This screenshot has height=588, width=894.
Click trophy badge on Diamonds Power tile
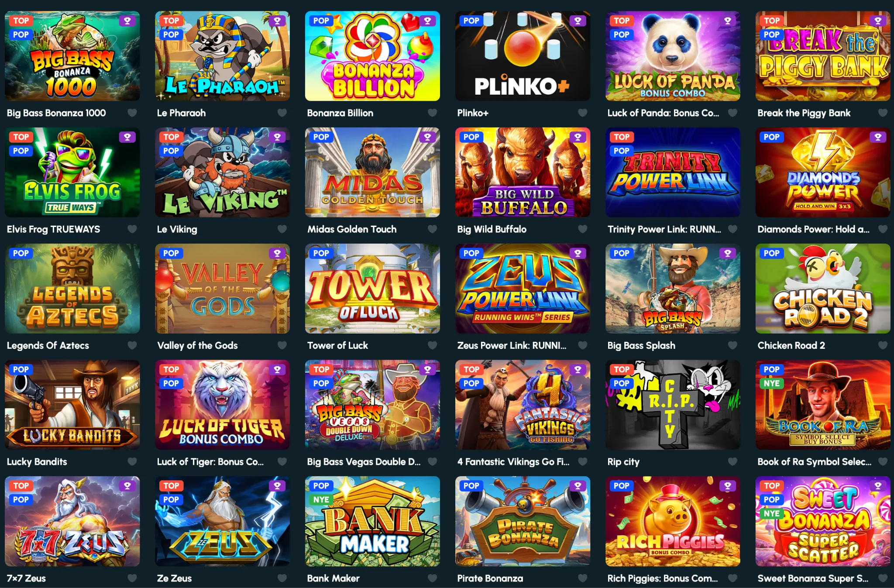pyautogui.click(x=878, y=137)
